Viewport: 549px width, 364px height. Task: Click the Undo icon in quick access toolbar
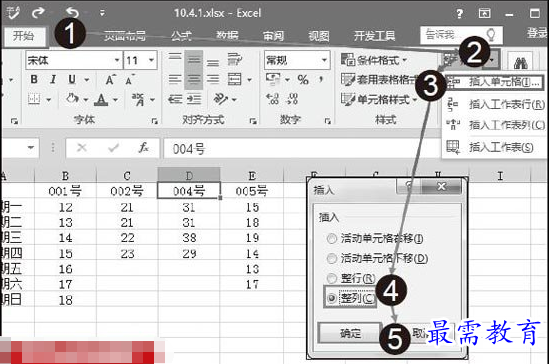(72, 13)
